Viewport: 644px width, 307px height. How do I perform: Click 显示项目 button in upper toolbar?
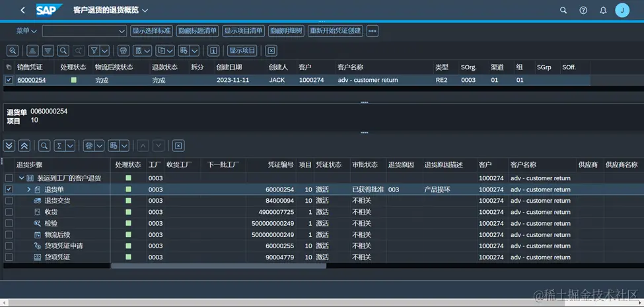point(242,50)
